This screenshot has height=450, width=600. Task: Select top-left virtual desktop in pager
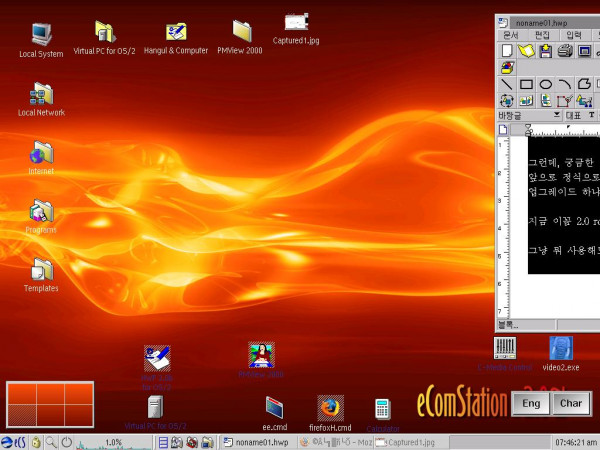pos(20,395)
